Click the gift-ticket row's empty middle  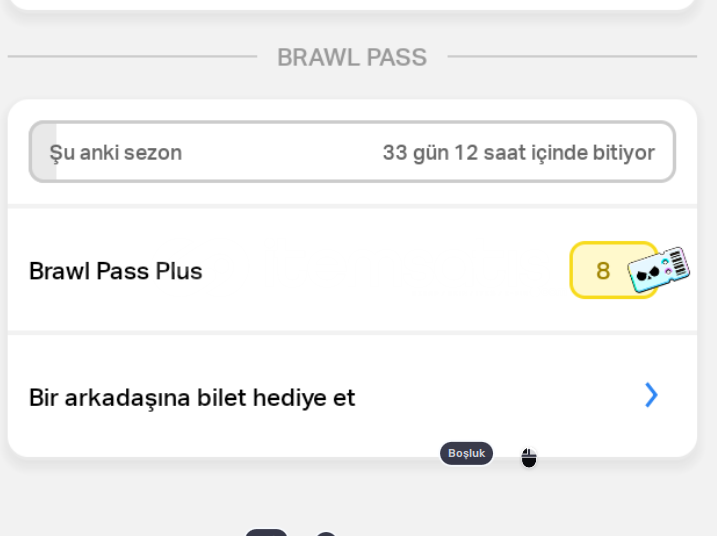498,396
